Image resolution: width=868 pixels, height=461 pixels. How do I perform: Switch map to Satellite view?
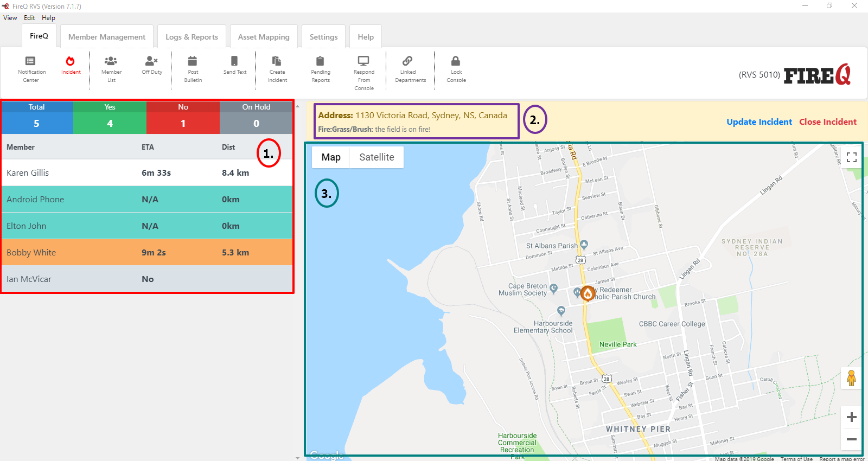[376, 157]
